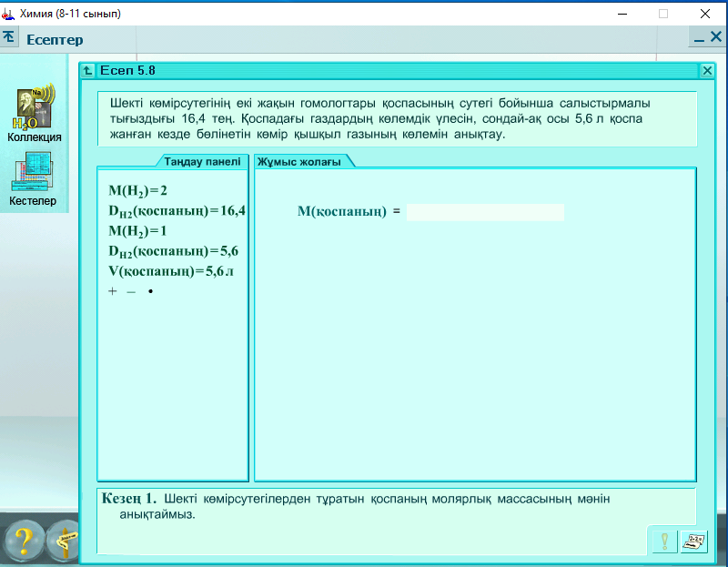Click the plus operator symbol
This screenshot has width=728, height=567.
112,291
